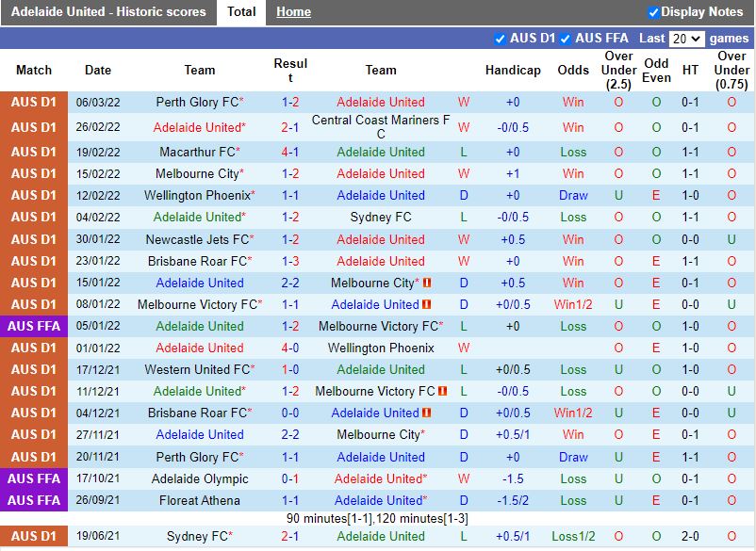756x551 pixels.
Task: Select the Total tab
Action: tap(241, 12)
